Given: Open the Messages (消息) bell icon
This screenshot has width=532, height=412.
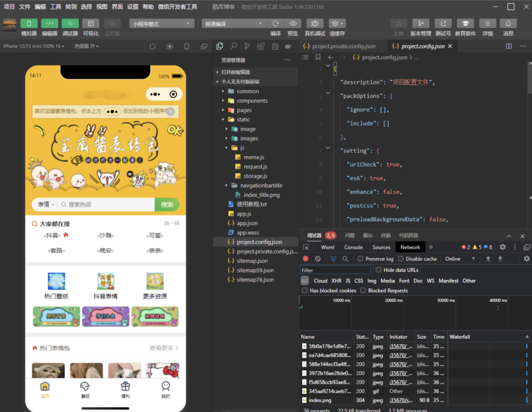Looking at the screenshot, I should click(508, 24).
